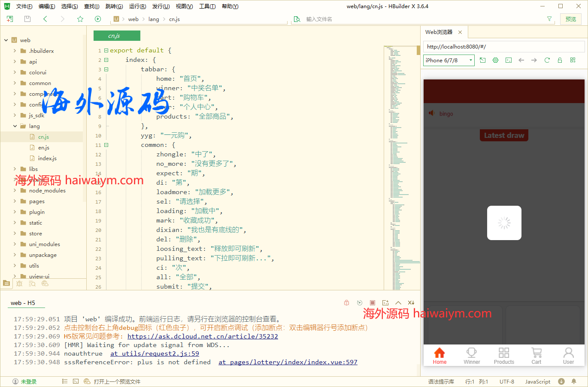588x387 pixels.
Task: Open a new terminal from the console toolbar
Action: tap(385, 302)
